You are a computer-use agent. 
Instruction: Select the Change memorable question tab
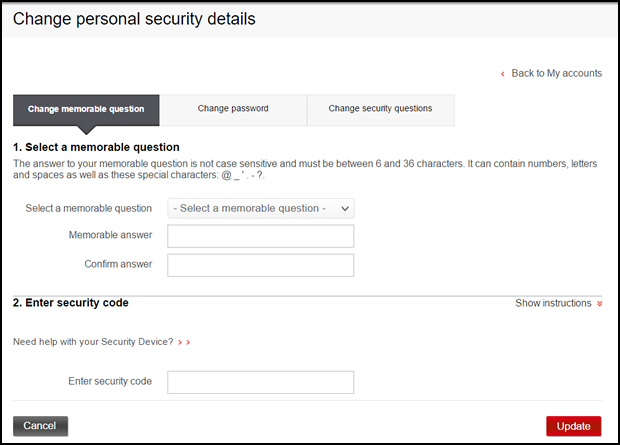coord(86,109)
